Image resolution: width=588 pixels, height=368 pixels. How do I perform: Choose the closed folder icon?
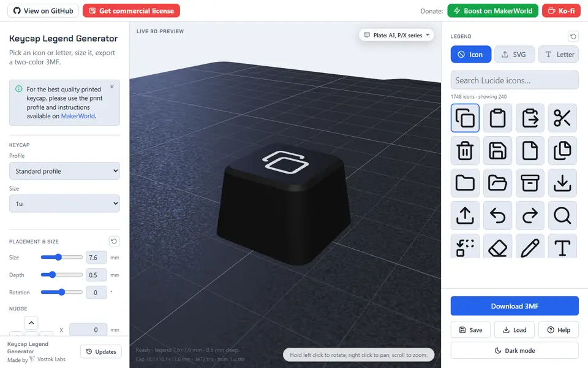[465, 183]
